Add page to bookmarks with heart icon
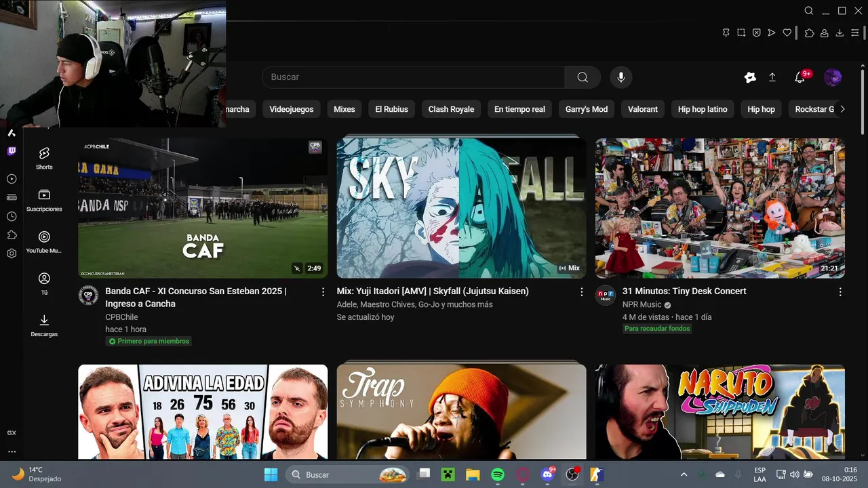This screenshot has height=488, width=868. 787,33
